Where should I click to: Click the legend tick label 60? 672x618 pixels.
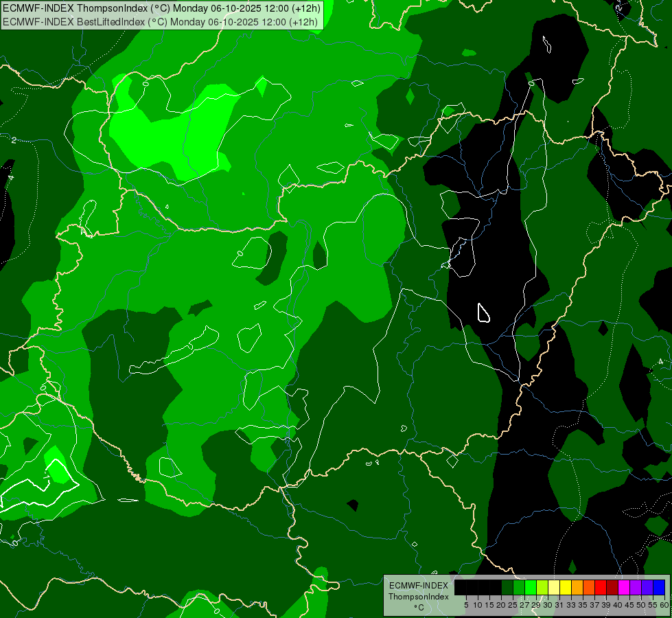664,605
